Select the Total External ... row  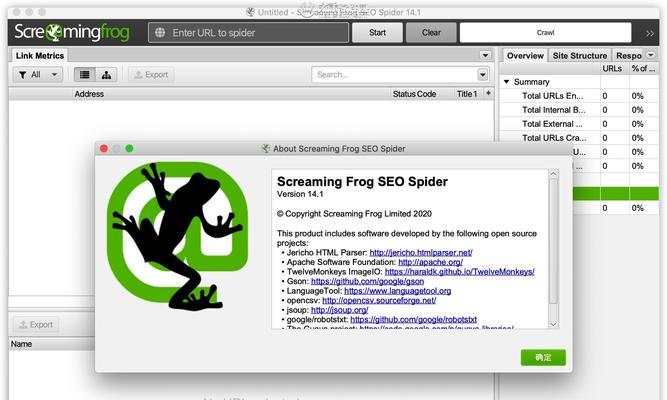click(580, 124)
